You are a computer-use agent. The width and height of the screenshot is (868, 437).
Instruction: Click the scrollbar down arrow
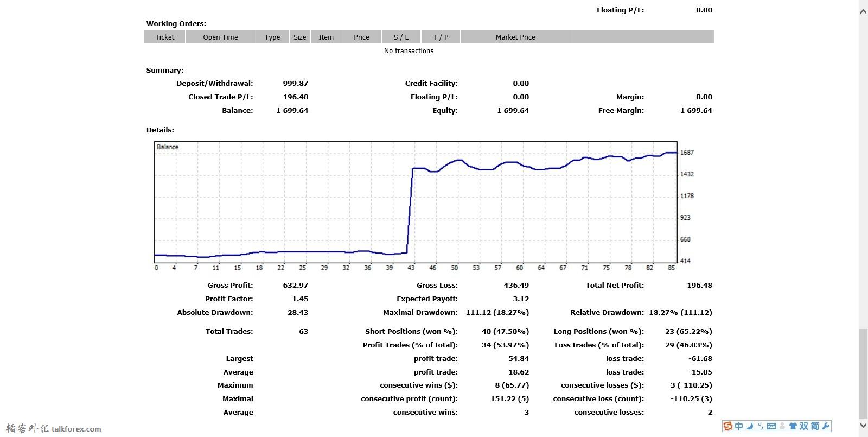(863, 425)
